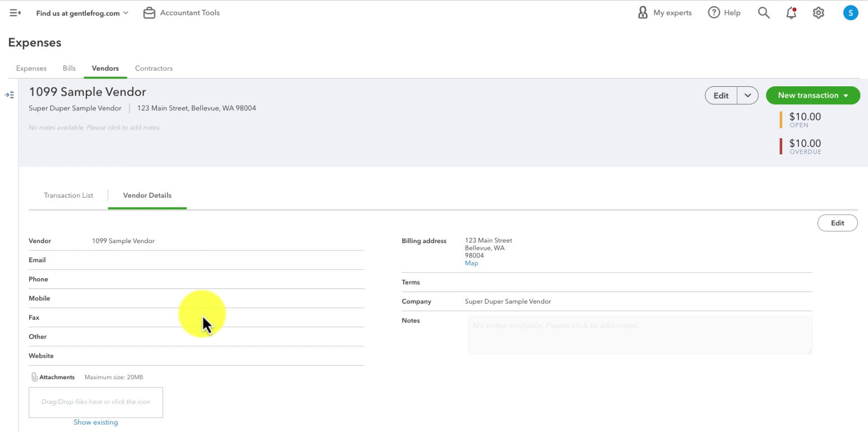The image size is (868, 438).
Task: Click the Help question mark icon
Action: click(x=714, y=12)
